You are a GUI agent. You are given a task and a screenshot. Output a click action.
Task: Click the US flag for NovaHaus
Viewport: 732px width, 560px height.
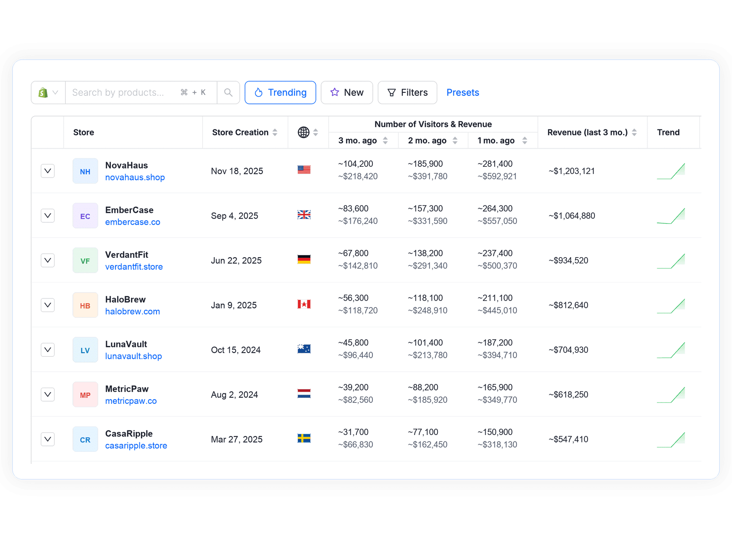304,170
